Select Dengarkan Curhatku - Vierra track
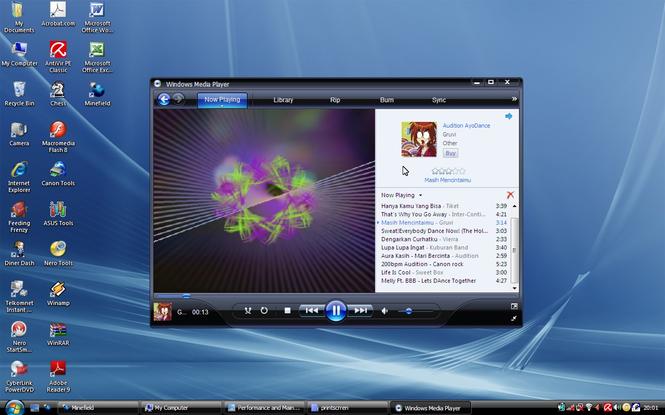Screen dimensions: 665x415 444,239
